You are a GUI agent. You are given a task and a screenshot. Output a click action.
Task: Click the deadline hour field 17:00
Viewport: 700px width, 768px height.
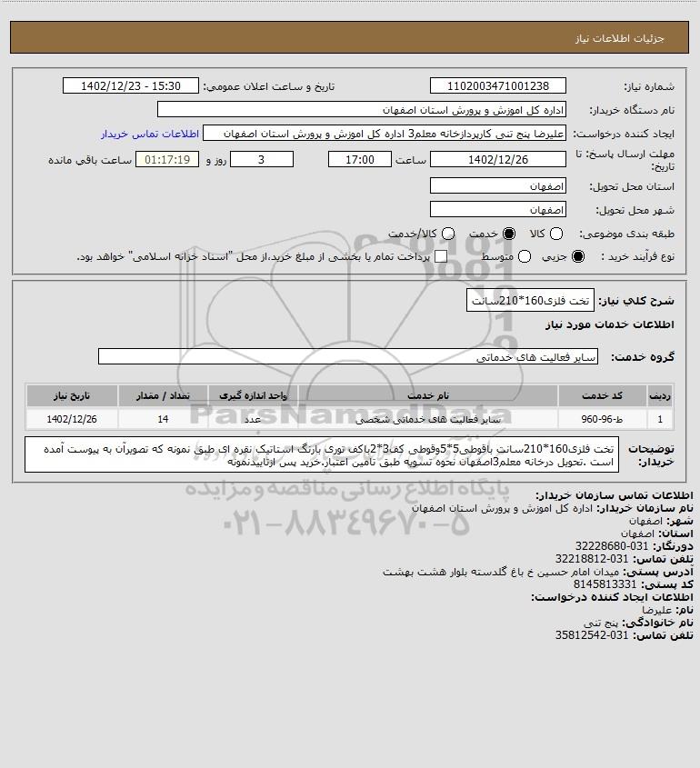click(x=360, y=159)
